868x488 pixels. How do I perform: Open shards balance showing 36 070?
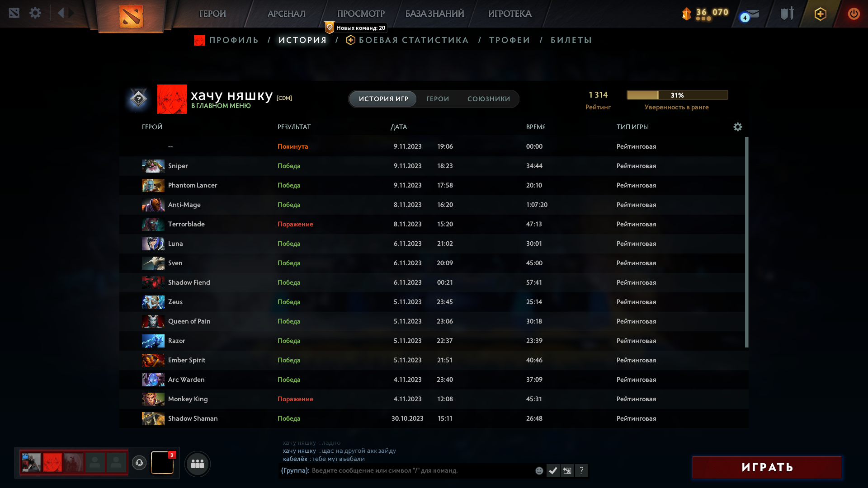pos(705,14)
